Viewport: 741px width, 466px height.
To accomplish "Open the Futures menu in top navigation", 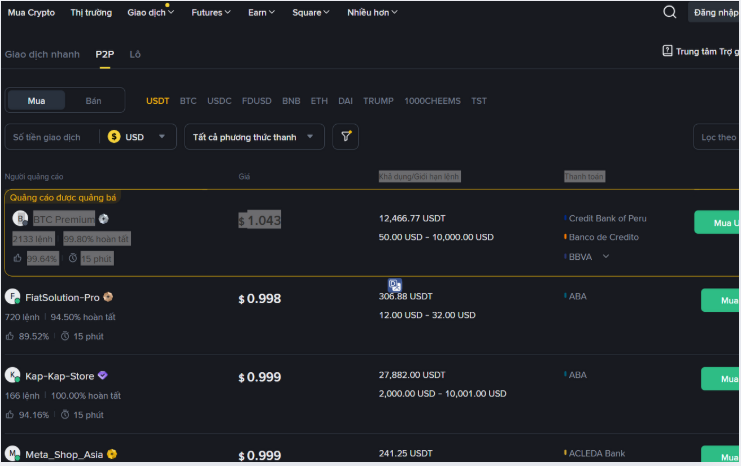I will click(210, 12).
